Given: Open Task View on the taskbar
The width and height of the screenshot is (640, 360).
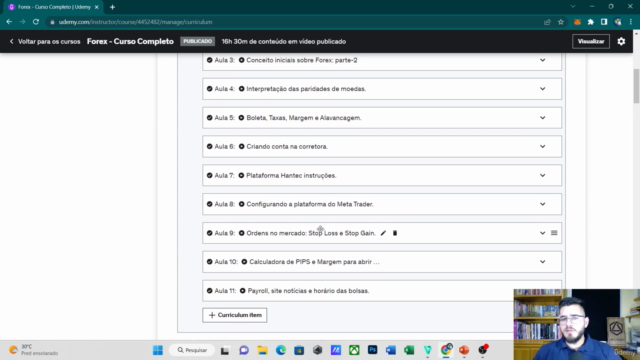Looking at the screenshot, I should pyautogui.click(x=225, y=350).
